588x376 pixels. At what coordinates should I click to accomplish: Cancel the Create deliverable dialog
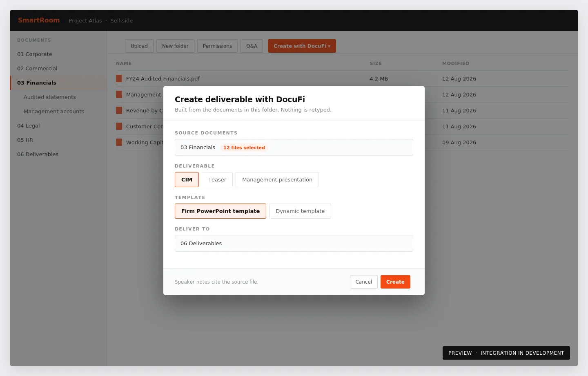(363, 282)
